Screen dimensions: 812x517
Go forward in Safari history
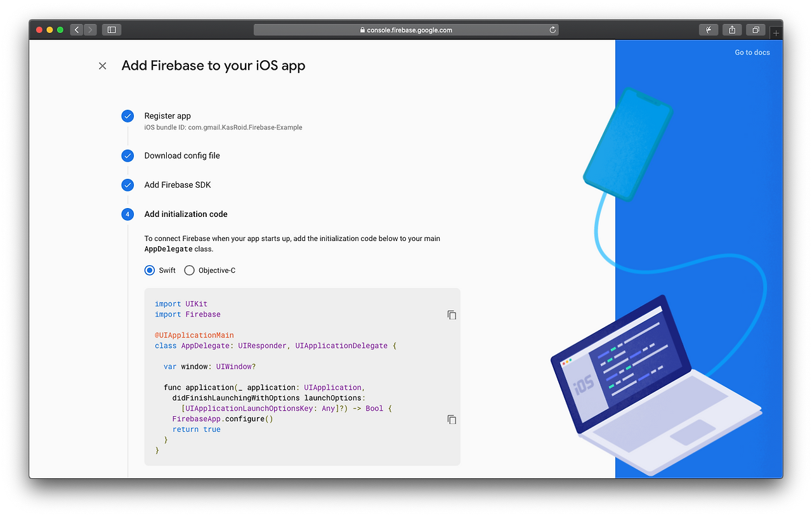(x=90, y=30)
